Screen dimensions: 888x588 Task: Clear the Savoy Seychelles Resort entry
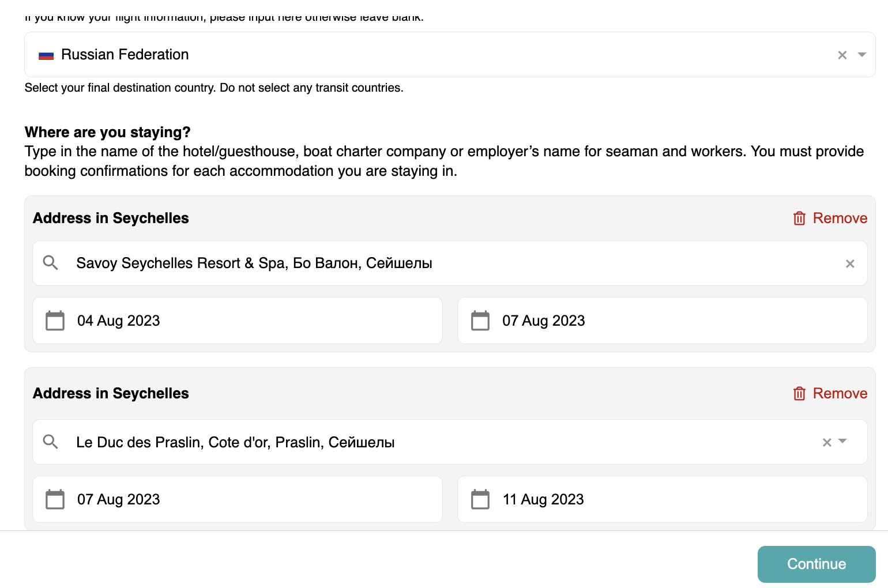(x=849, y=263)
